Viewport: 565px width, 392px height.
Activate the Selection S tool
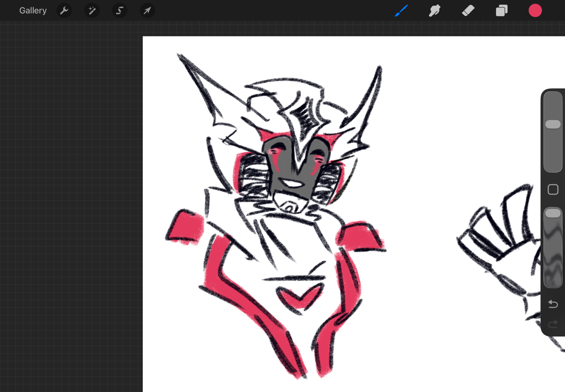click(x=119, y=11)
